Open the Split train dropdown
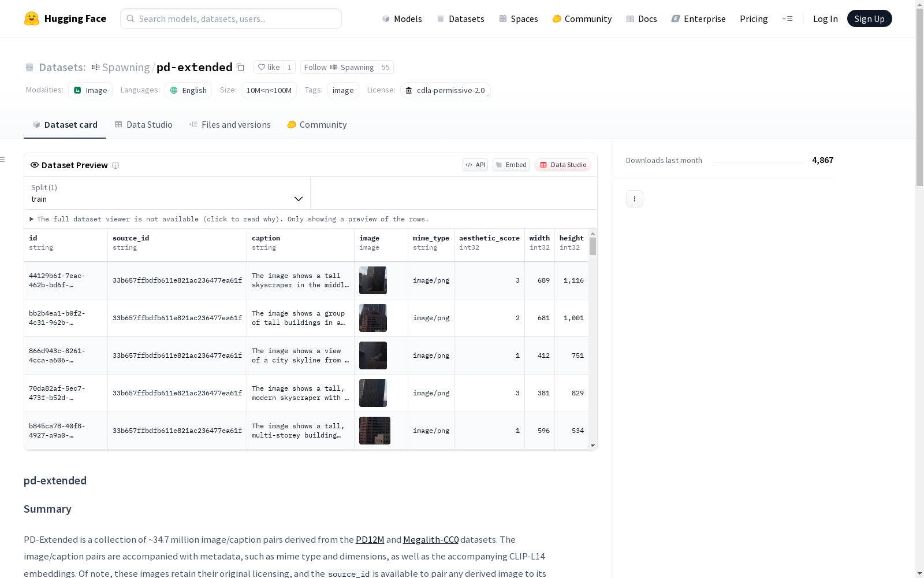Viewport: 924px width, 578px height. (167, 193)
